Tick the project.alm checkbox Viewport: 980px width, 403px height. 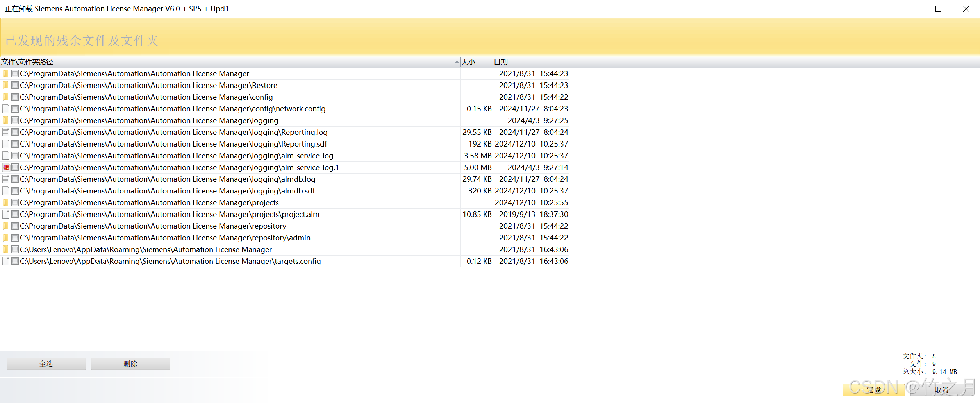coord(15,214)
